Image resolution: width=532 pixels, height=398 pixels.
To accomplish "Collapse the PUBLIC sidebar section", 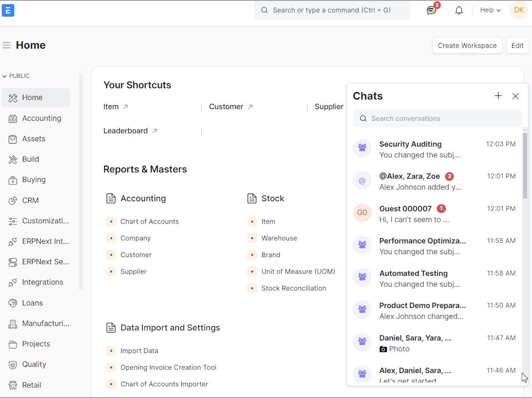I will click(x=16, y=76).
